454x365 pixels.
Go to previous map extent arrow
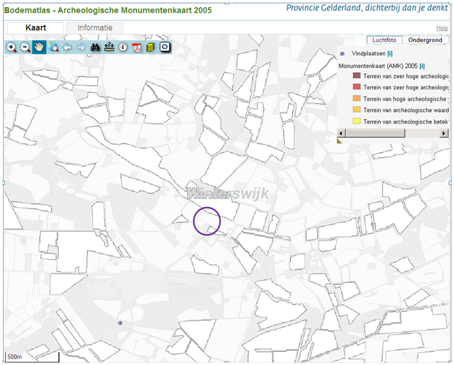[x=67, y=47]
